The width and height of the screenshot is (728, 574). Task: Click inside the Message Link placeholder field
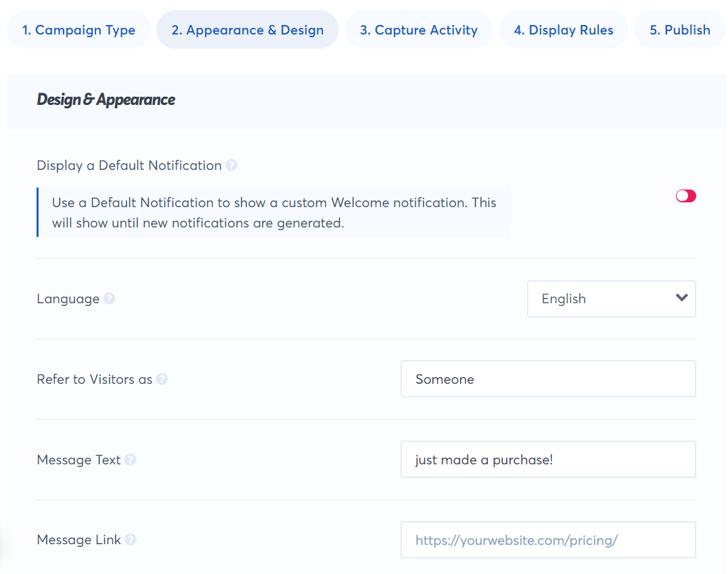click(x=548, y=539)
